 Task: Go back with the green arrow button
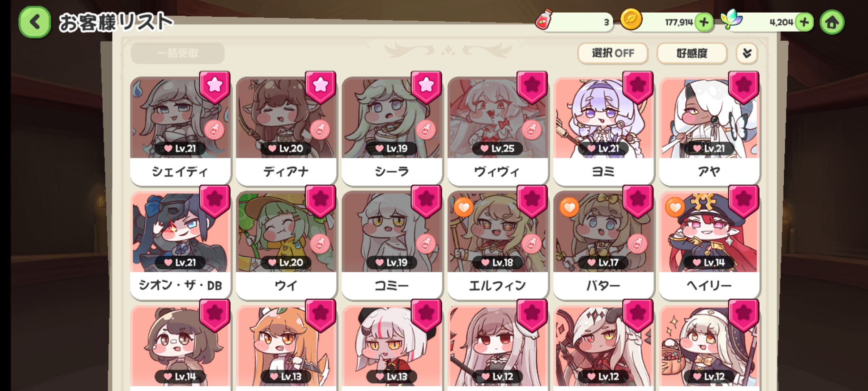(x=35, y=22)
